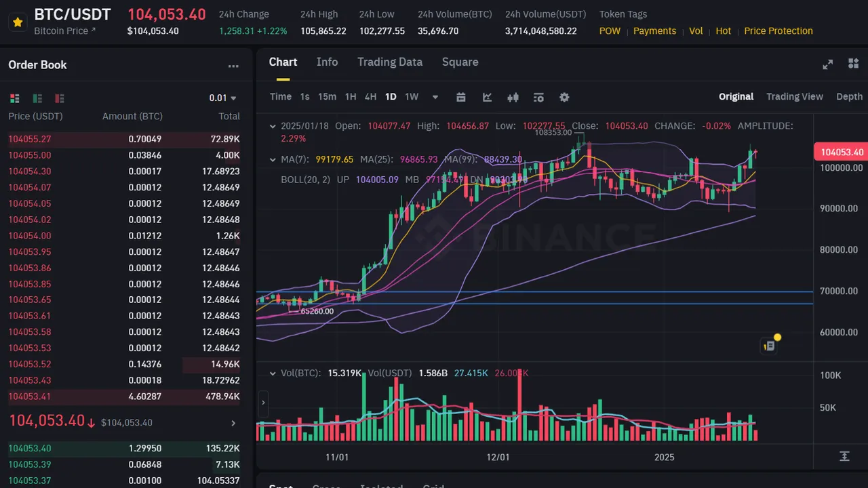Viewport: 868px width, 488px height.
Task: Open the Bitcoin Price link
Action: pos(65,30)
